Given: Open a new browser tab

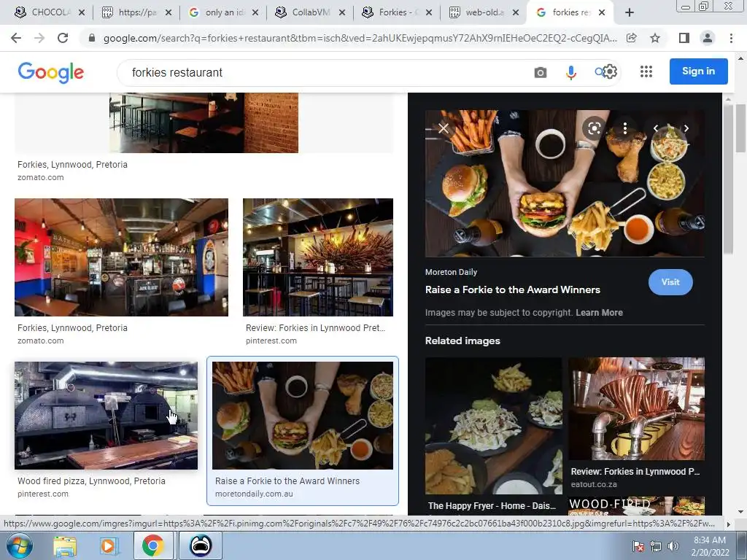Looking at the screenshot, I should [x=630, y=12].
